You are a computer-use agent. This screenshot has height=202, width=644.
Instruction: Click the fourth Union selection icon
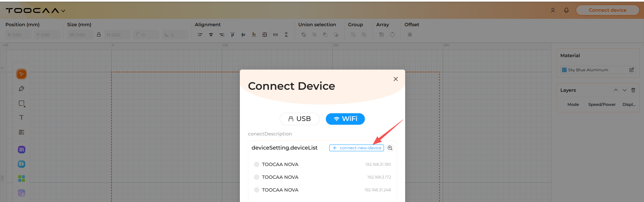pyautogui.click(x=336, y=35)
